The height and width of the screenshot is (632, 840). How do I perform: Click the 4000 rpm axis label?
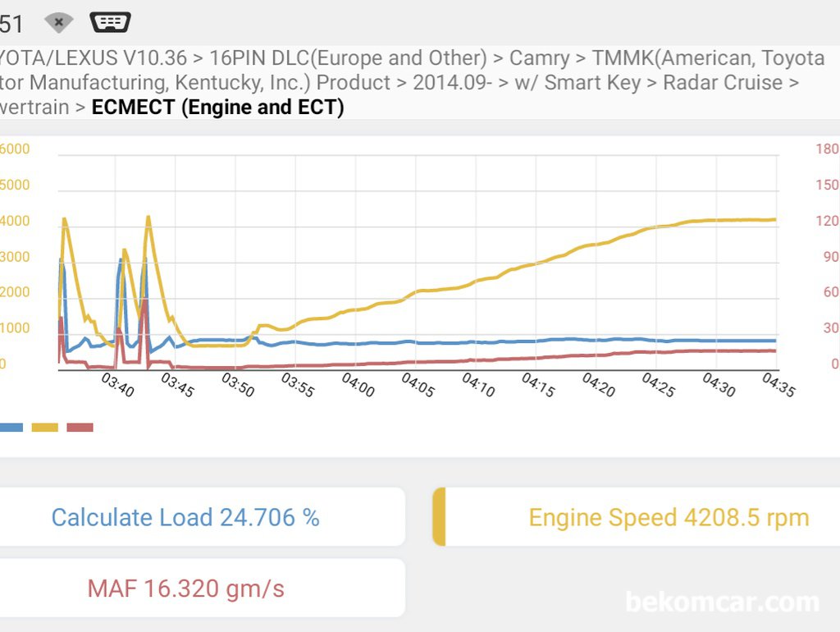pyautogui.click(x=15, y=221)
